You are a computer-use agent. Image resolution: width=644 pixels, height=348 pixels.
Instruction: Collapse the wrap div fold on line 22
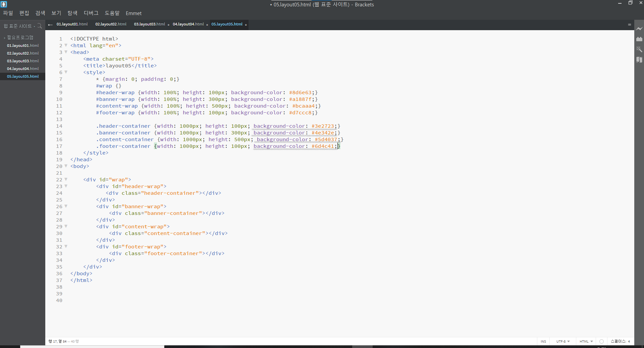coord(66,179)
